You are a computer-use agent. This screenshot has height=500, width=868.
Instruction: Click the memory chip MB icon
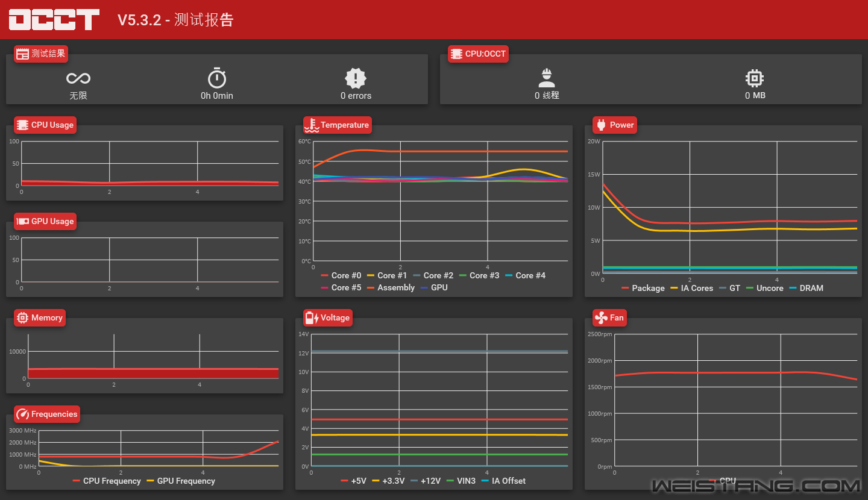(x=755, y=78)
